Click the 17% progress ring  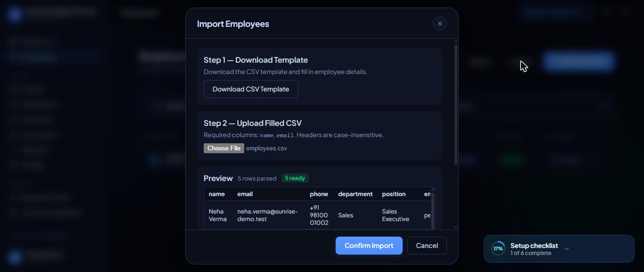point(498,248)
